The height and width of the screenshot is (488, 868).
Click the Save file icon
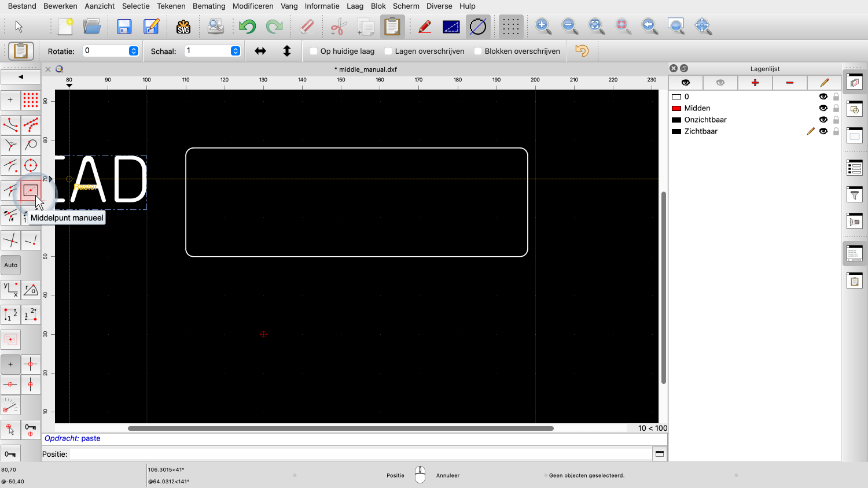pyautogui.click(x=124, y=27)
